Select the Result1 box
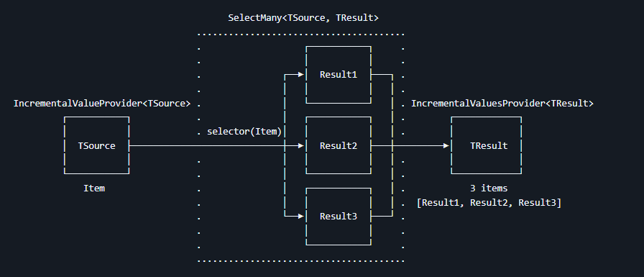This screenshot has height=277, width=644. tap(339, 74)
